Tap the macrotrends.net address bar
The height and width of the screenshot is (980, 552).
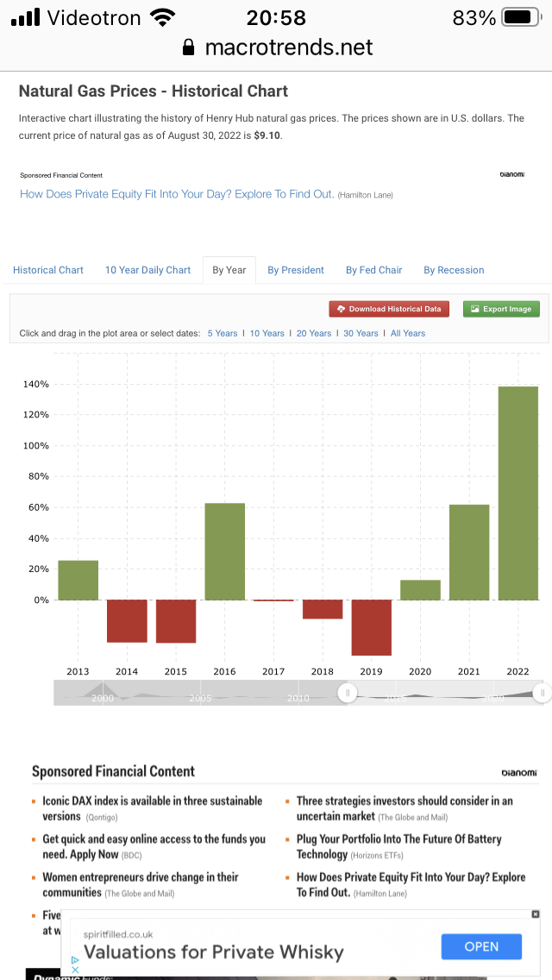tap(277, 47)
